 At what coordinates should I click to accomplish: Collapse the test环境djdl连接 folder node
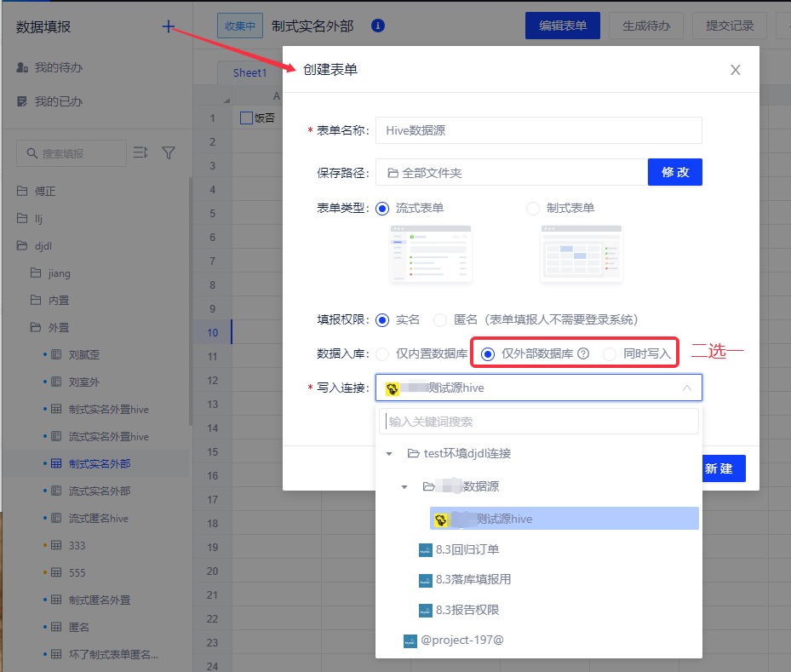389,454
